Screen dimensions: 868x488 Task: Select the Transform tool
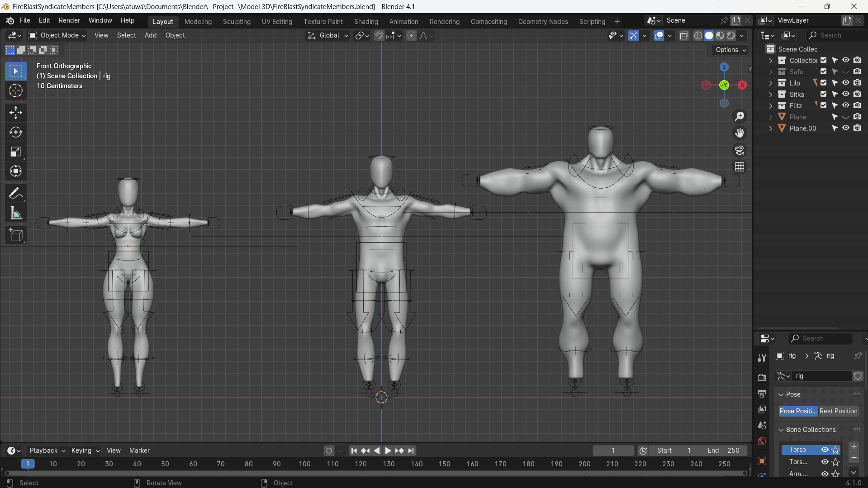16,171
